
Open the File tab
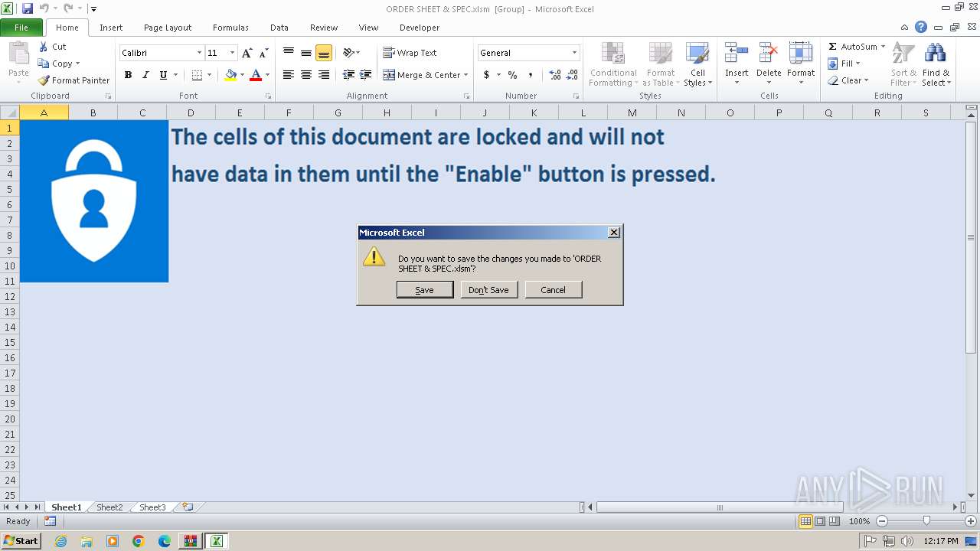(x=21, y=28)
